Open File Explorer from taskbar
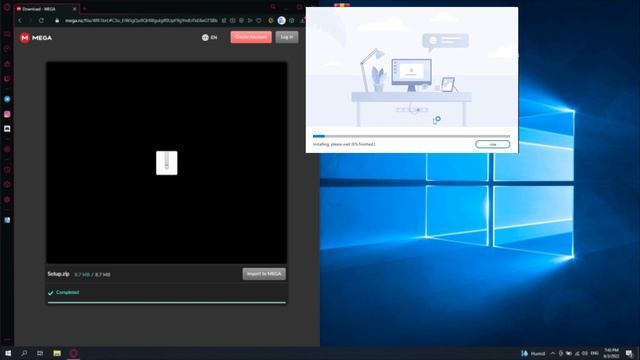640x360 pixels. pos(57,353)
